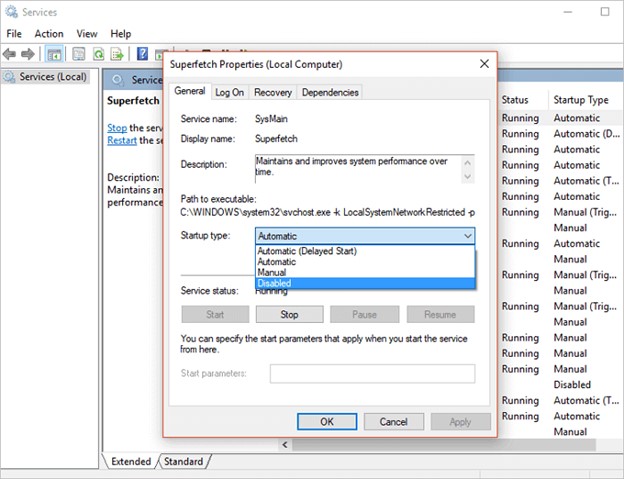Select Manual in the startup type list
The width and height of the screenshot is (624, 479).
point(272,273)
